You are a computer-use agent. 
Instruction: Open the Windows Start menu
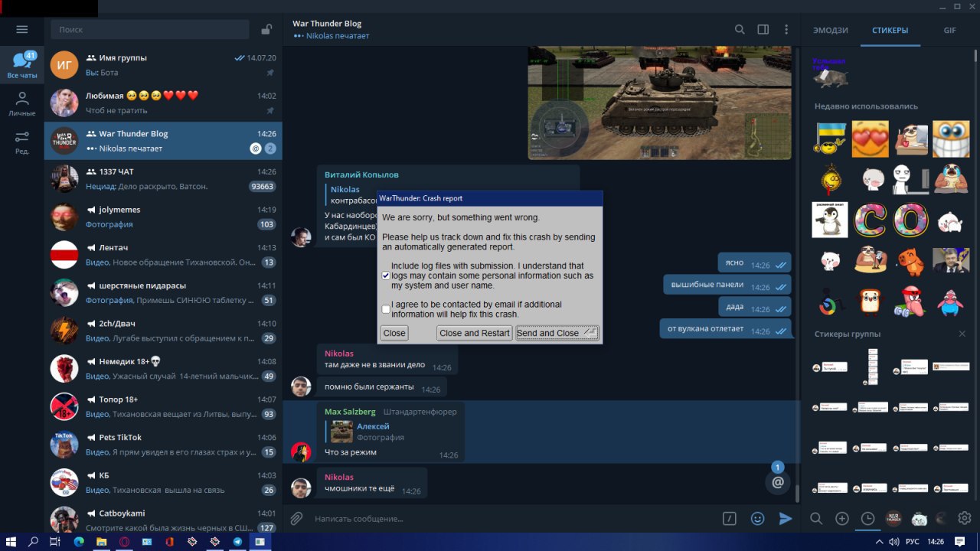click(x=11, y=542)
